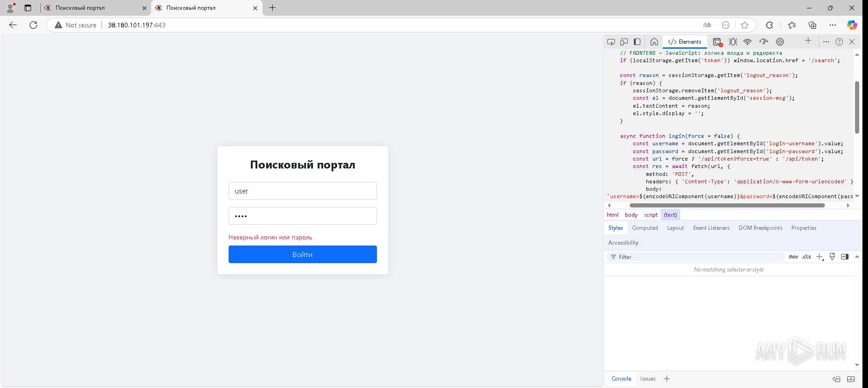This screenshot has height=388, width=868.
Task: Switch to Issues drawer tab
Action: 648,379
